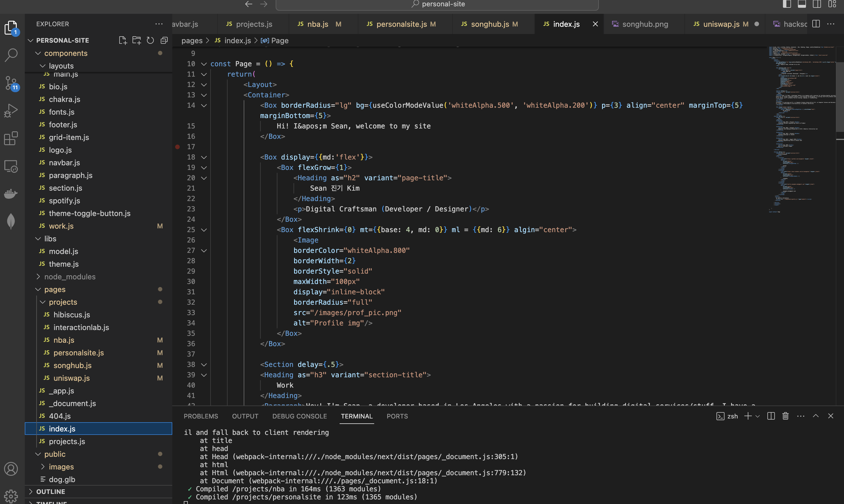Toggle the primary side bar

coord(787,4)
